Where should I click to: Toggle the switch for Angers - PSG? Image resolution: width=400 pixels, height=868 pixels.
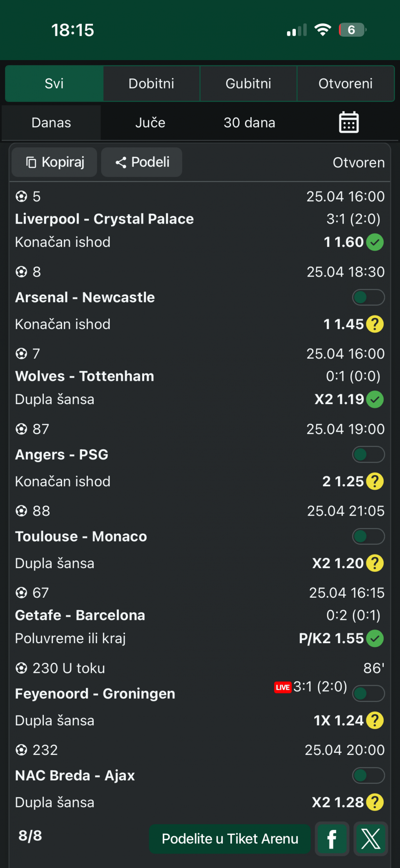tap(368, 455)
